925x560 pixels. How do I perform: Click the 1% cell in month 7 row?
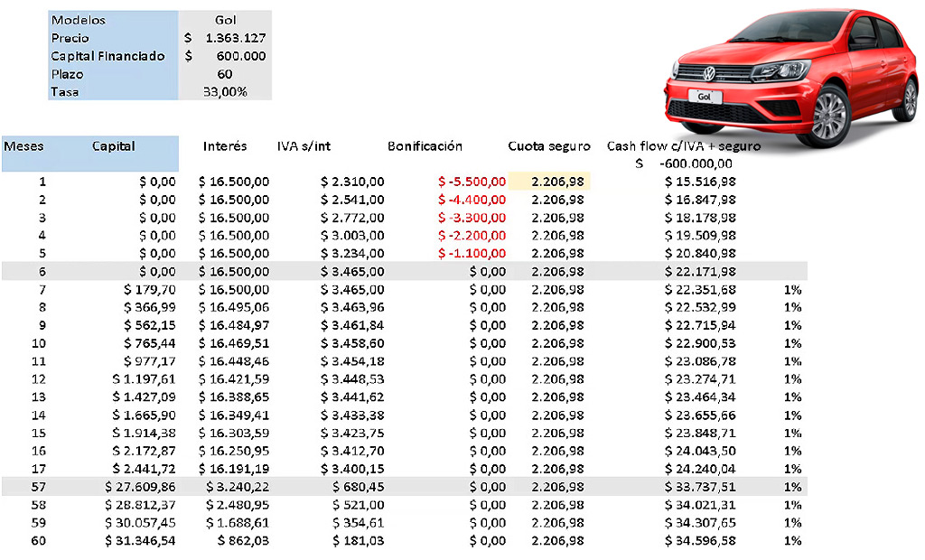[793, 290]
